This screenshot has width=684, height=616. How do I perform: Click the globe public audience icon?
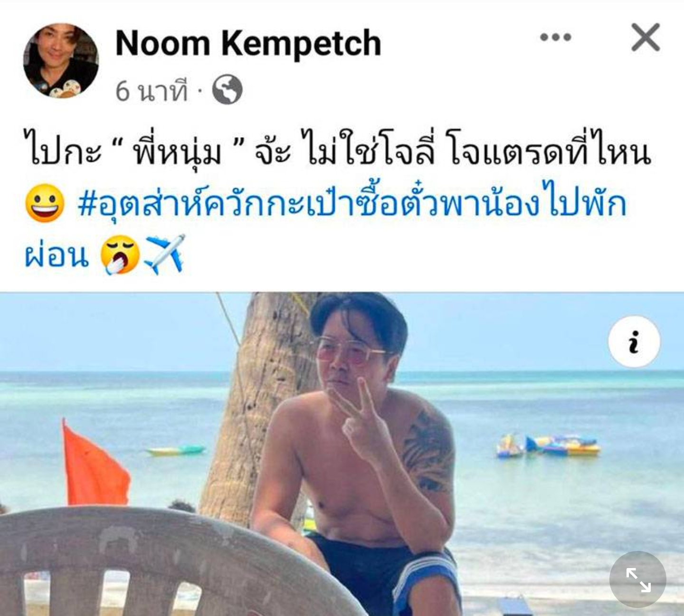click(x=227, y=90)
